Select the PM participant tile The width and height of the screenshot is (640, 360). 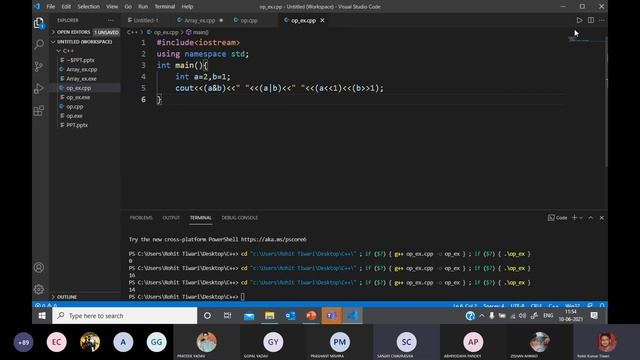click(340, 342)
